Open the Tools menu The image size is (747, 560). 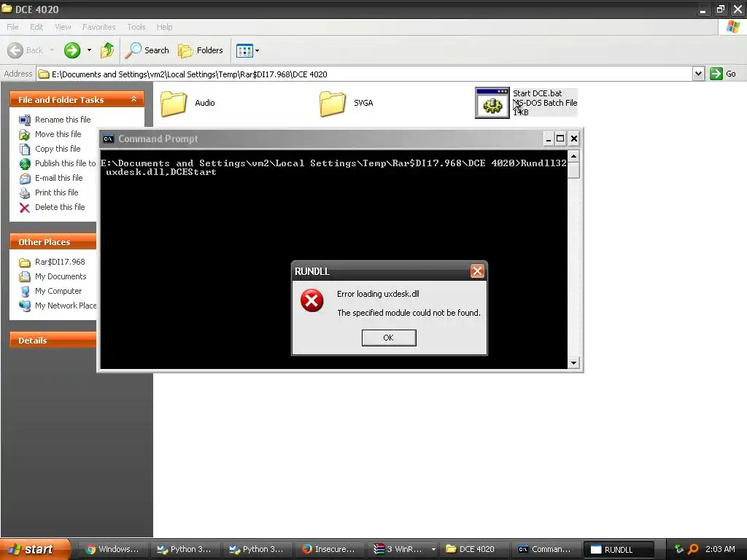pyautogui.click(x=136, y=27)
